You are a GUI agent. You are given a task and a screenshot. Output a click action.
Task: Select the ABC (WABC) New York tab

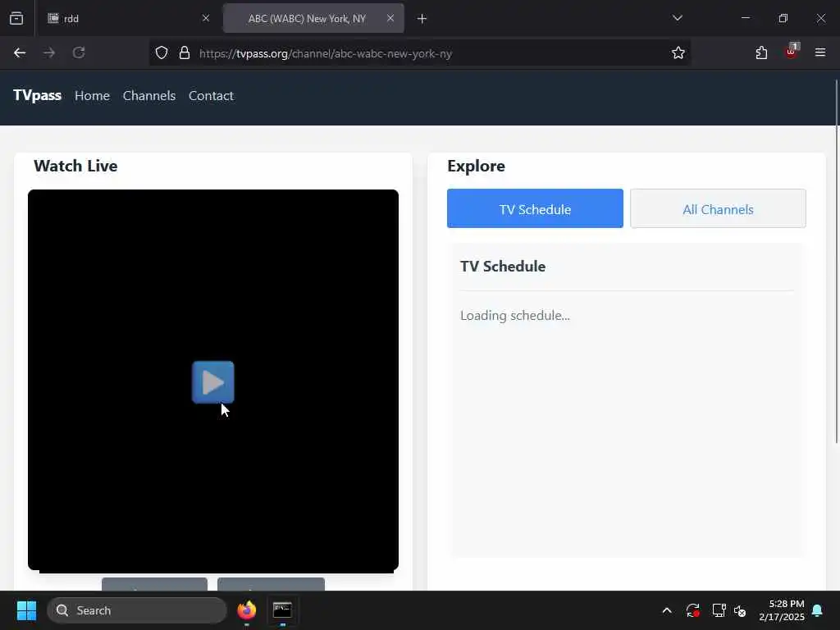point(313,18)
